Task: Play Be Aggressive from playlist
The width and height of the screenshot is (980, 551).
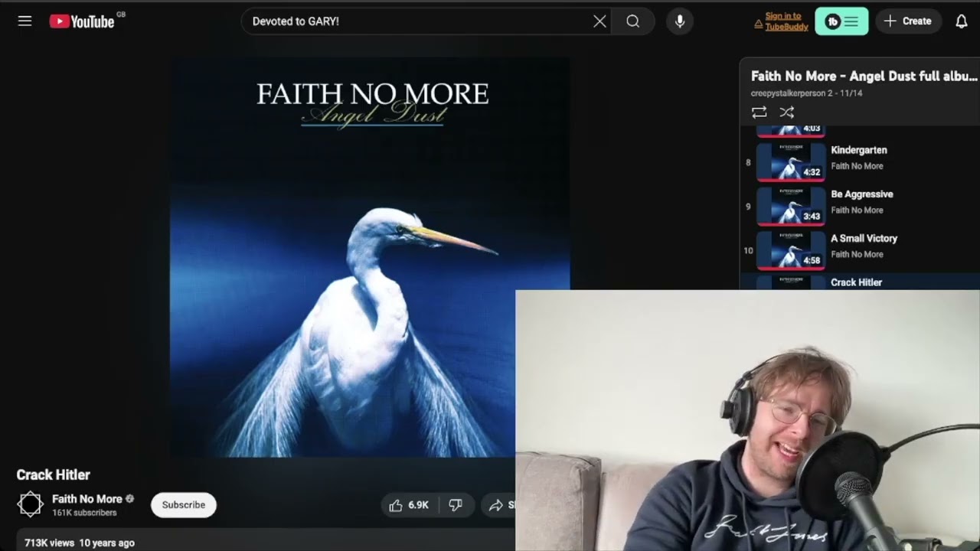Action: 861,194
